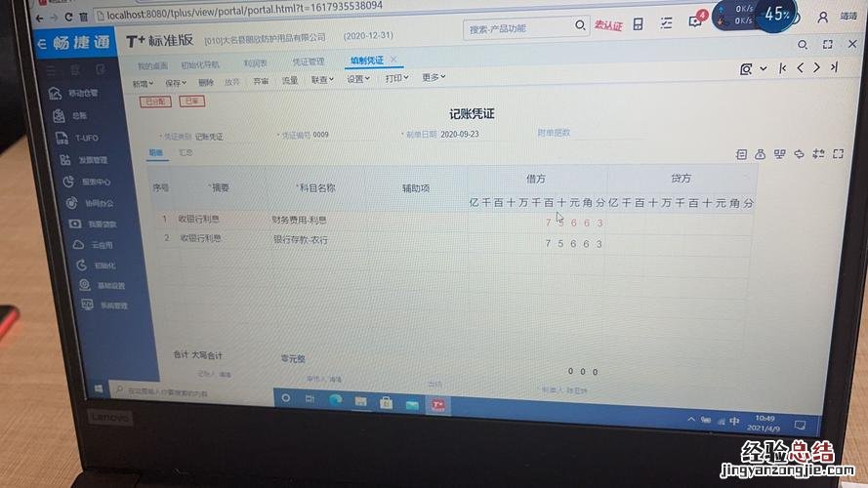Viewport: 868px width, 488px height.
Task: Select 银行存款-农行 account cell
Action: pyautogui.click(x=301, y=240)
